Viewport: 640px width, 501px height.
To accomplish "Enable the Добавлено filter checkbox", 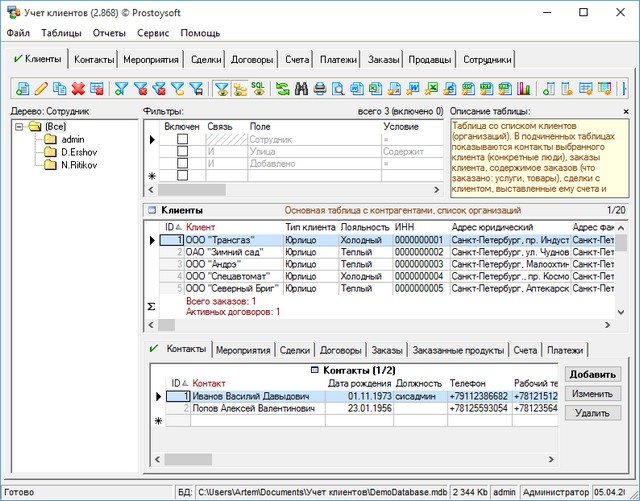I will pyautogui.click(x=182, y=164).
